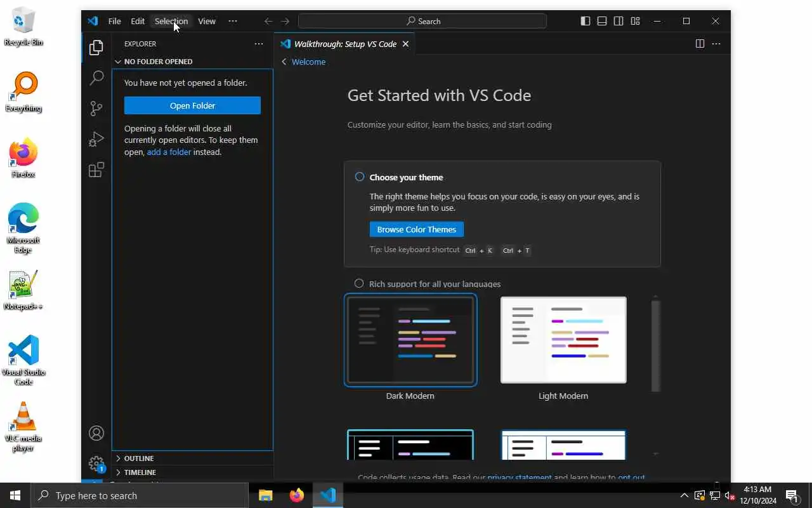Image resolution: width=812 pixels, height=508 pixels.
Task: Open the Manage gear icon
Action: [96, 464]
